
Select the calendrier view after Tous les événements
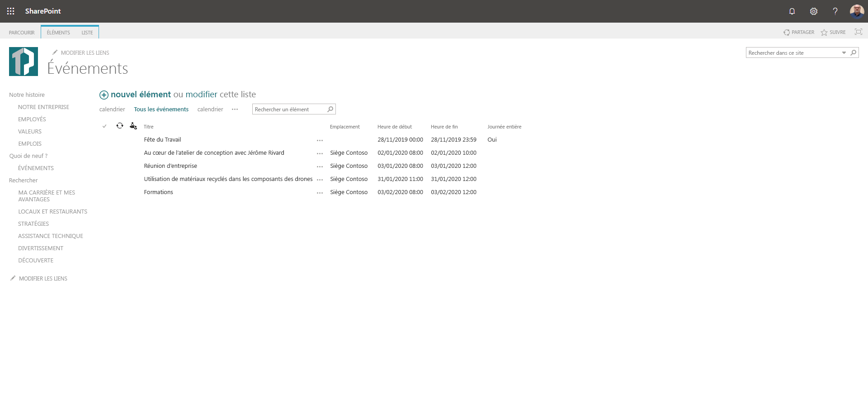point(210,109)
